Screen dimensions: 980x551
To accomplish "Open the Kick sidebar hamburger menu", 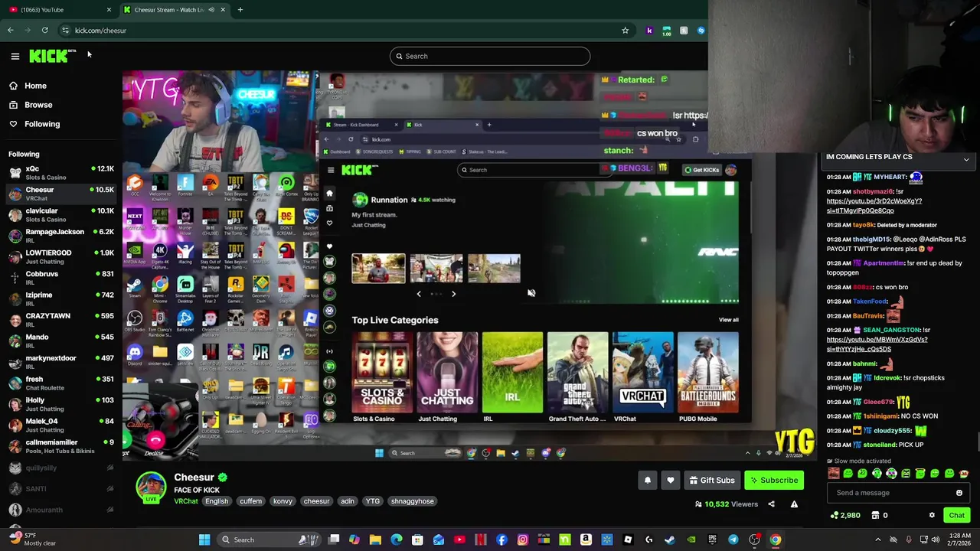I will click(15, 56).
